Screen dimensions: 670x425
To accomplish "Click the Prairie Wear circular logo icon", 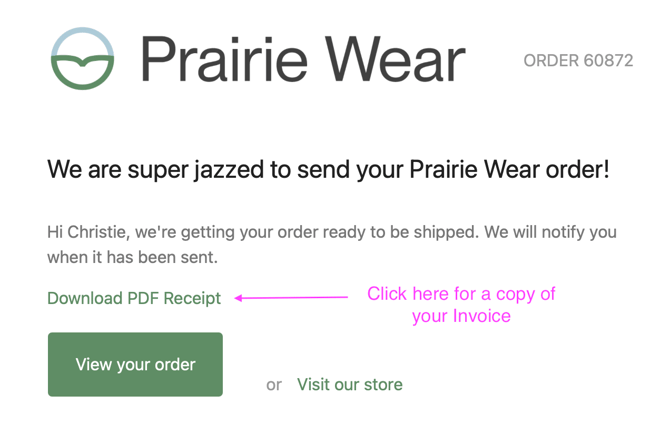I will 82,60.
